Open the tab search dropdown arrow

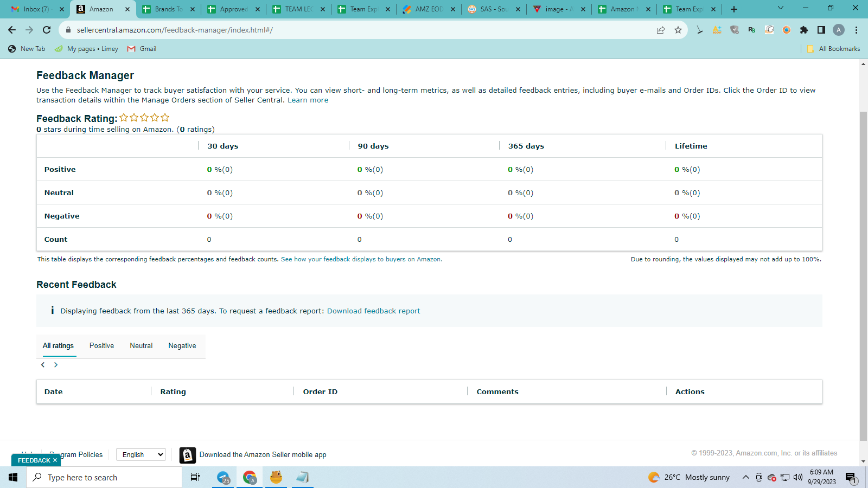click(x=781, y=8)
